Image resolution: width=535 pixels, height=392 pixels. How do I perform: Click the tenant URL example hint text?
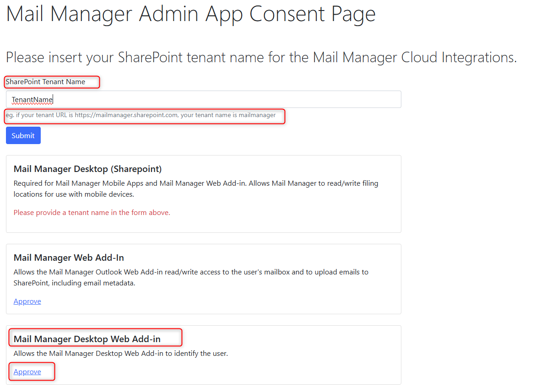pos(141,115)
